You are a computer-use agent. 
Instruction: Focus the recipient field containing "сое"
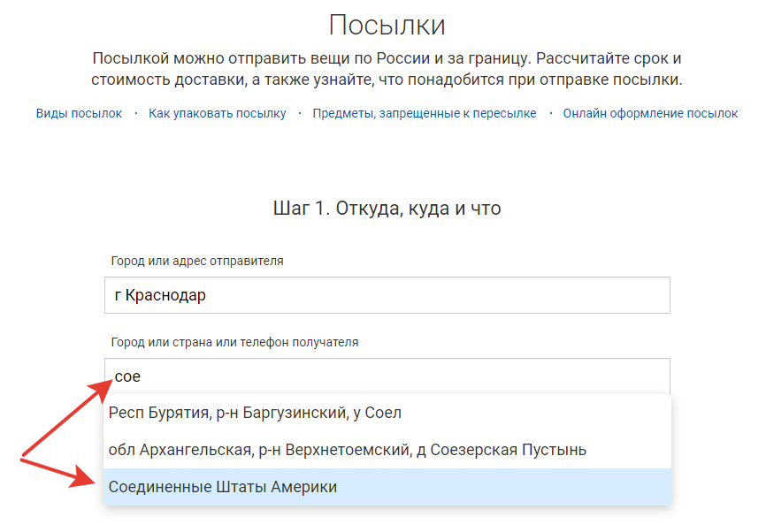coord(387,376)
